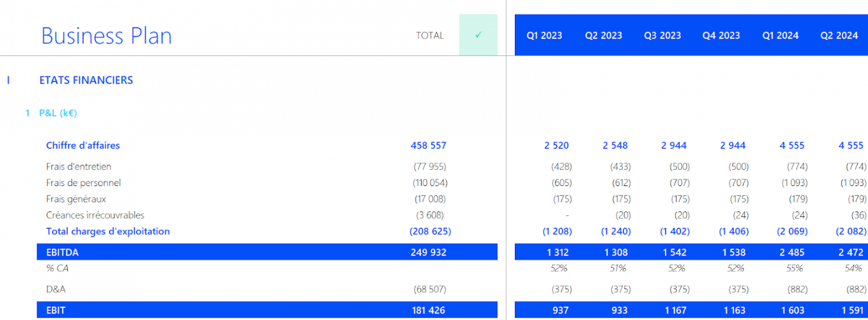Click the green checkmark cell
Image resolution: width=868 pixels, height=320 pixels.
coord(478,35)
